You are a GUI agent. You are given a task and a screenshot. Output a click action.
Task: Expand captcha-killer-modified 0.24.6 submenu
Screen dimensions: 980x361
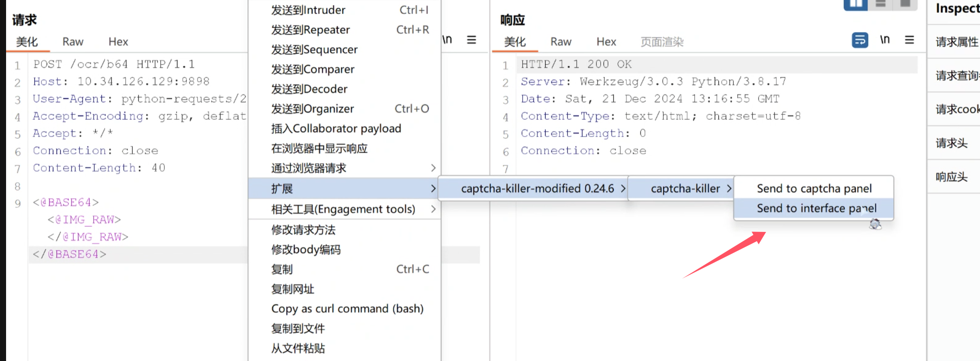pyautogui.click(x=533, y=188)
